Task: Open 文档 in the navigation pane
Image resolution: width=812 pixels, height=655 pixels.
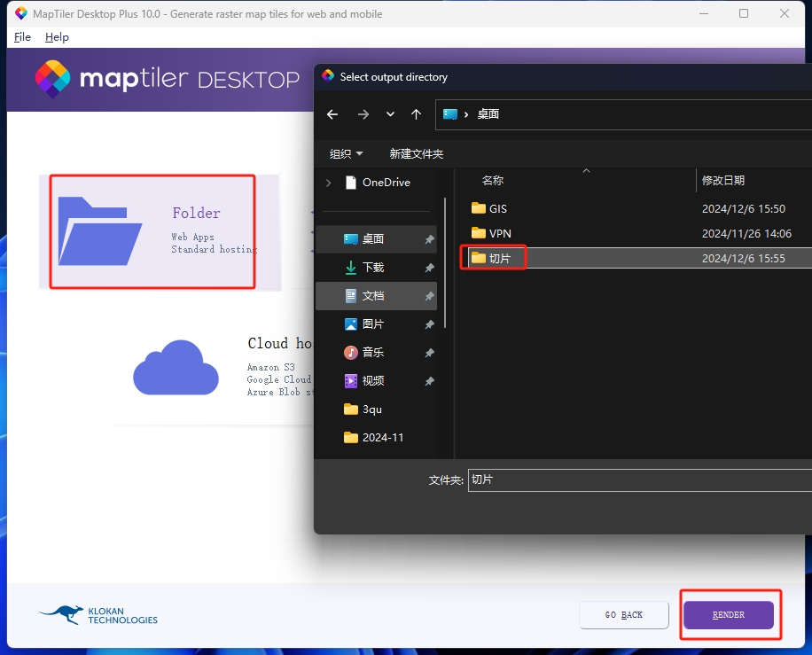Action: [376, 296]
